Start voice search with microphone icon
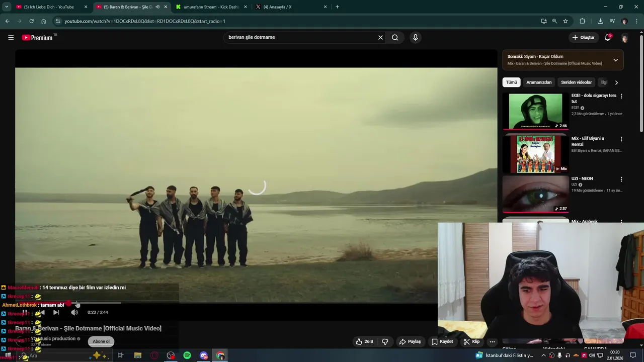 coord(415,37)
